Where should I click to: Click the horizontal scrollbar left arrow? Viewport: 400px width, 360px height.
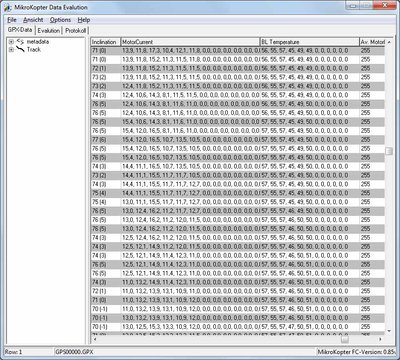pos(95,339)
